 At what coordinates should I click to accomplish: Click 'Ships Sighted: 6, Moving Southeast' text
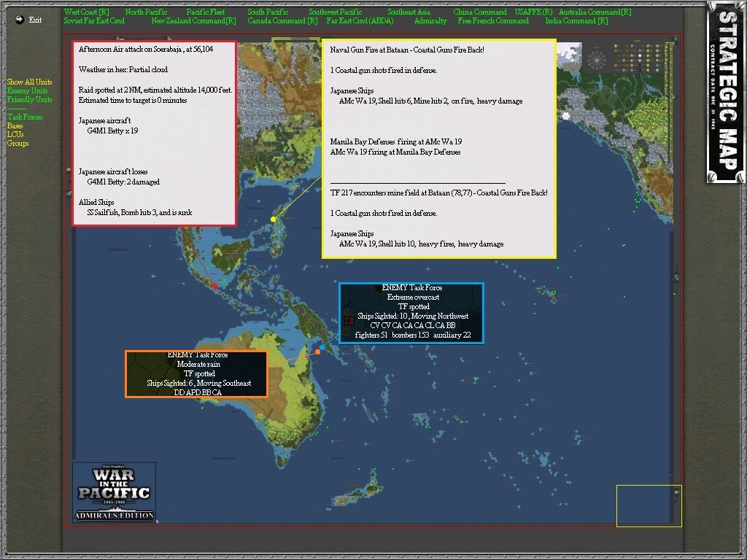pyautogui.click(x=198, y=383)
